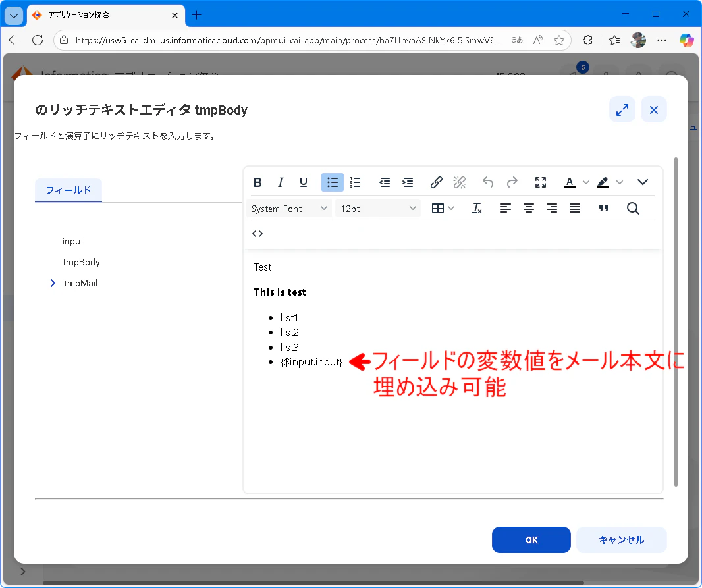Align text left
The height and width of the screenshot is (588, 702).
(x=506, y=208)
